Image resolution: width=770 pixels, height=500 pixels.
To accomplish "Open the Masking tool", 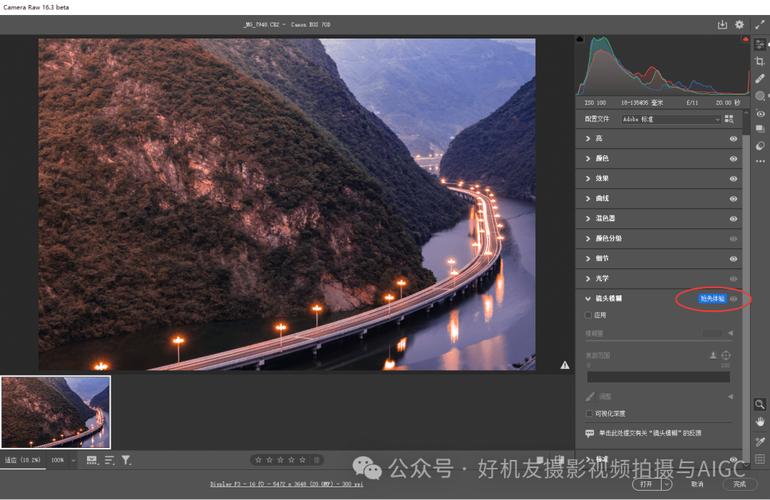I will pyautogui.click(x=760, y=96).
